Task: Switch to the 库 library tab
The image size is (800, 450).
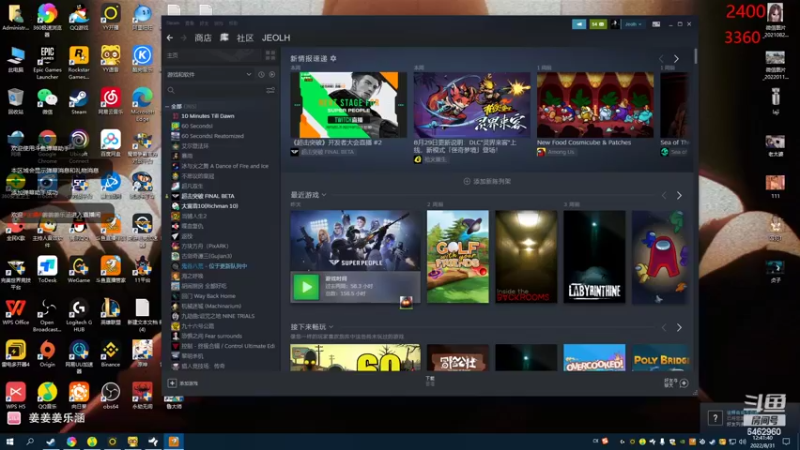Action: click(224, 38)
